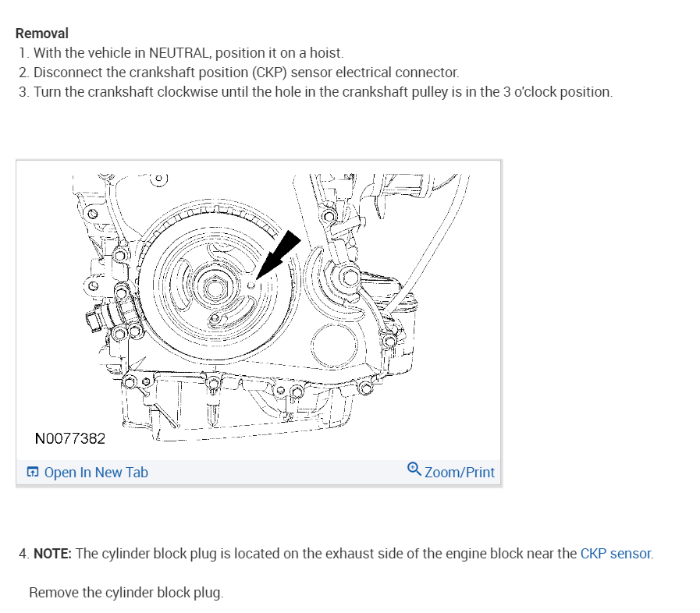The image size is (700, 613).
Task: Open the Zoom/Print link
Action: click(x=459, y=473)
